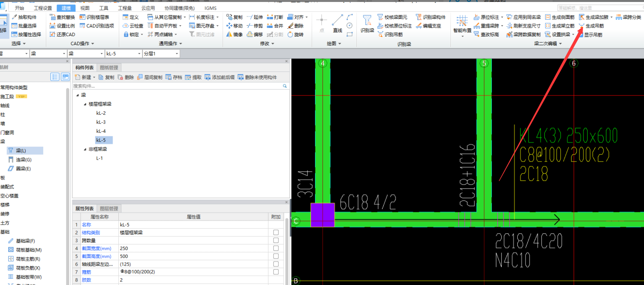The width and height of the screenshot is (644, 285).
Task: Click the 打断 break tool
Action: [275, 17]
